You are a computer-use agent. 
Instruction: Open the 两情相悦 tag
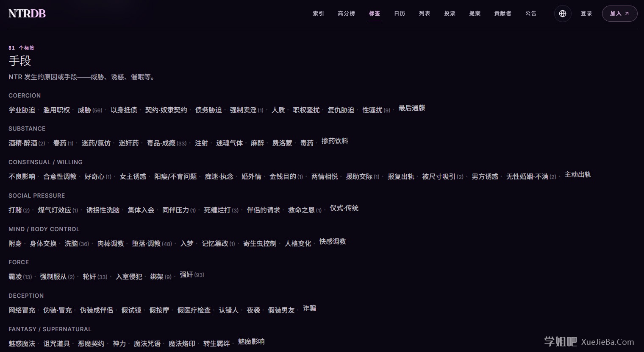pyautogui.click(x=325, y=176)
